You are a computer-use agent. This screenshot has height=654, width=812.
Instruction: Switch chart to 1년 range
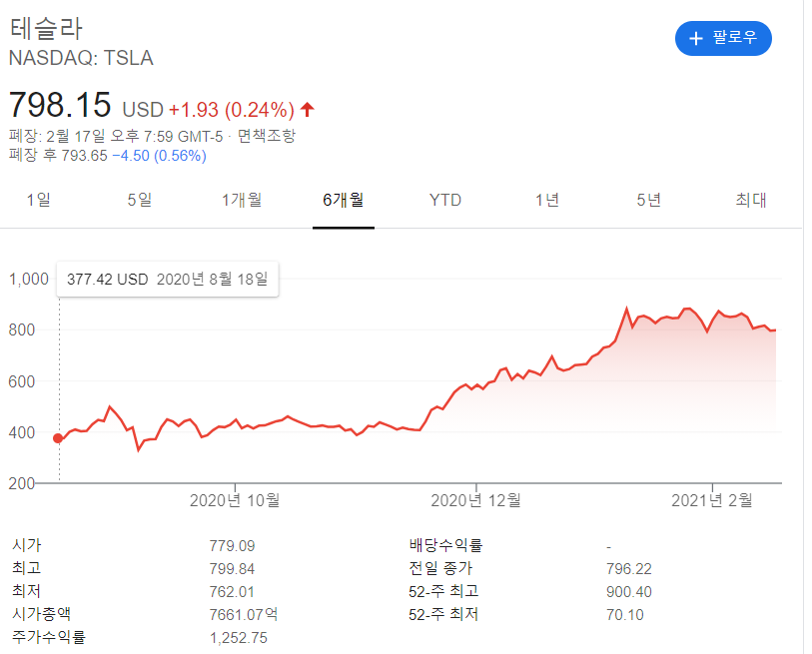[547, 200]
